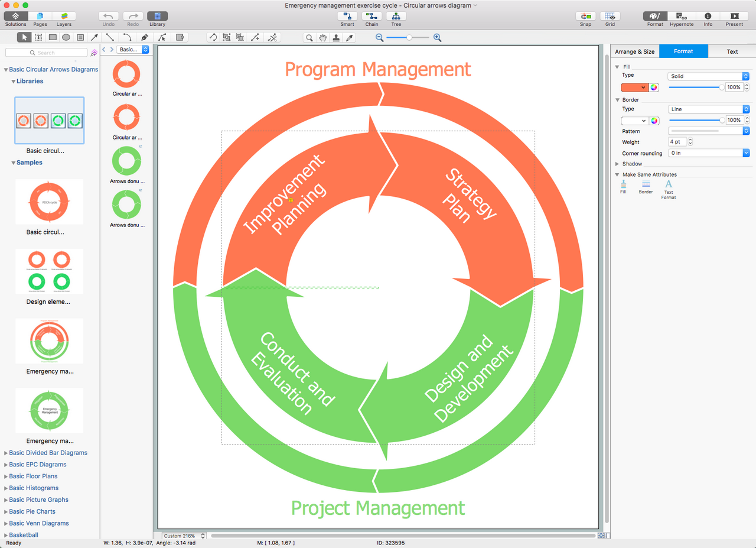Click the rotate tool icon
The height and width of the screenshot is (548, 756).
[x=213, y=37]
